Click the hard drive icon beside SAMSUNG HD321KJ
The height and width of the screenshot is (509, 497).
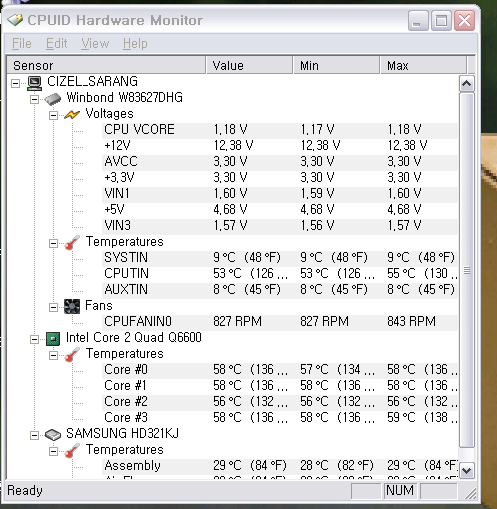[x=53, y=434]
